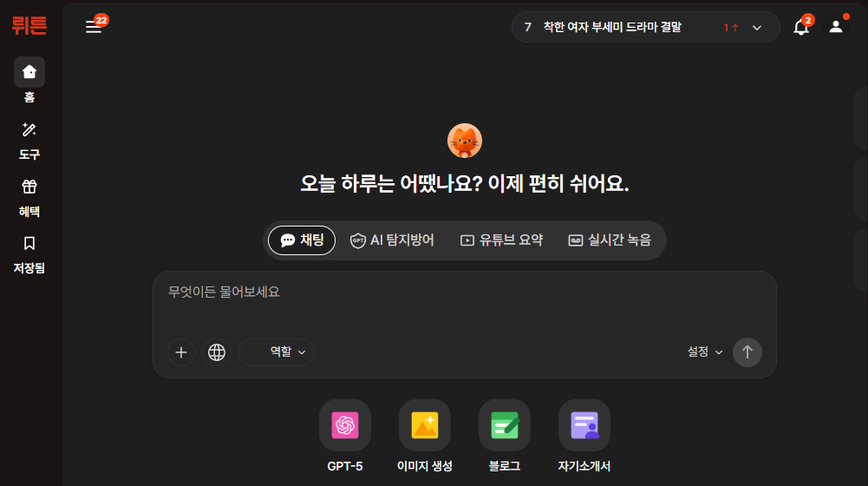This screenshot has width=868, height=486.
Task: Select the 실시간 녹음 tab
Action: tap(609, 240)
